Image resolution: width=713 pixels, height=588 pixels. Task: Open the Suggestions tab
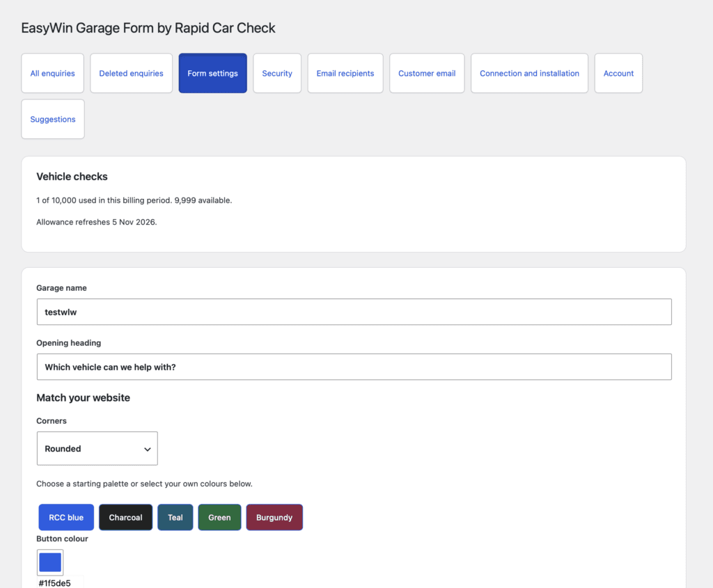[x=53, y=119]
